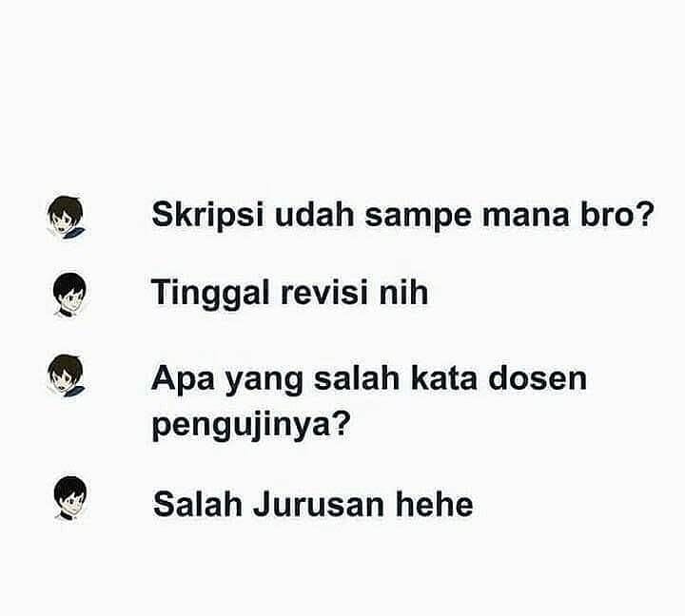Viewport: 685px width, 616px height.
Task: Select the message 'Salah Jurusan hehe'
Action: [x=313, y=505]
